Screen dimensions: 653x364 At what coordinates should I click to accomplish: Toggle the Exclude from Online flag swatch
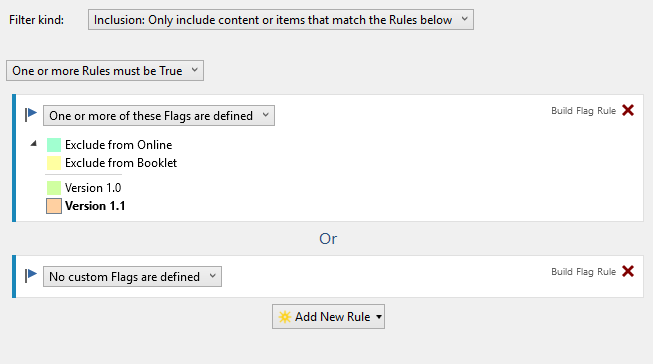54,145
